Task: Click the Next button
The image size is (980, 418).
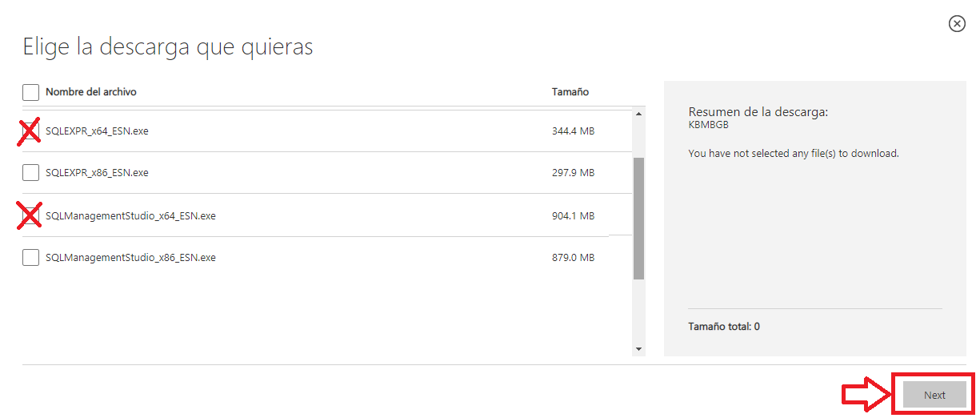Action: pyautogui.click(x=934, y=395)
